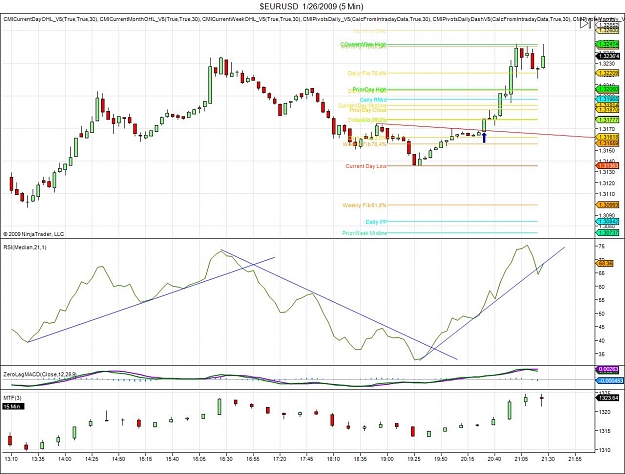Image resolution: width=625 pixels, height=474 pixels.
Task: Click the CMIPivotsDaily_V5 indicator label
Action: pos(366,19)
